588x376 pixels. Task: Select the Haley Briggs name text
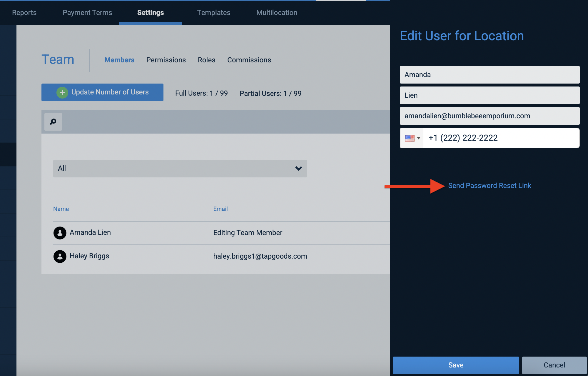coord(89,256)
